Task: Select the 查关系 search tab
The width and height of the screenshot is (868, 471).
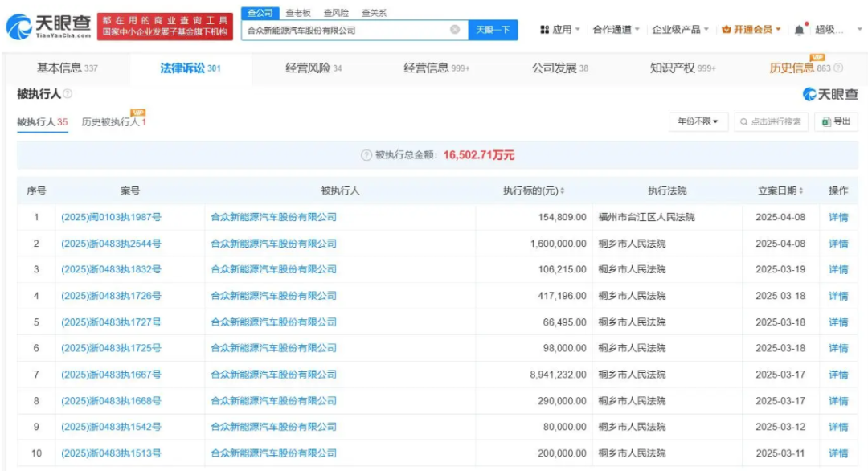Action: (375, 13)
